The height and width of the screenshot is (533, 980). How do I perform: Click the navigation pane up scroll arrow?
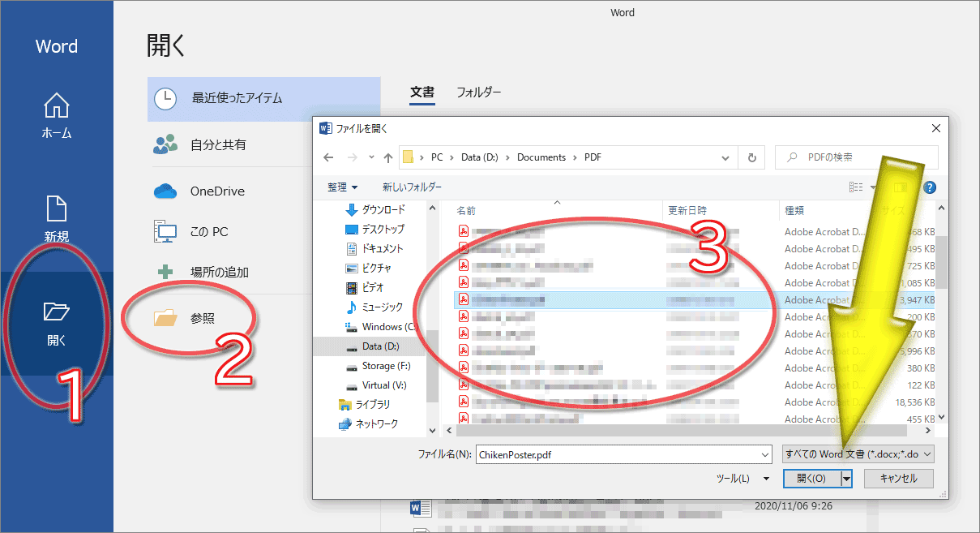432,208
